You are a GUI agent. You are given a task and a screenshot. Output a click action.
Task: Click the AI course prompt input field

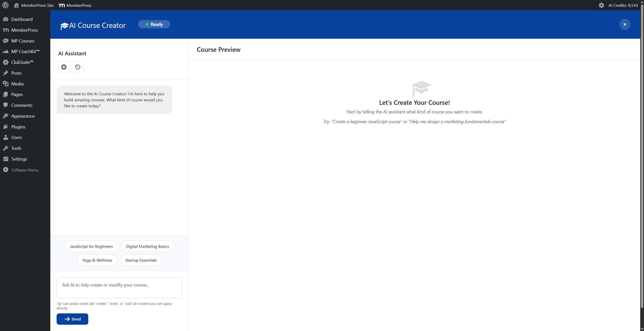pos(119,288)
